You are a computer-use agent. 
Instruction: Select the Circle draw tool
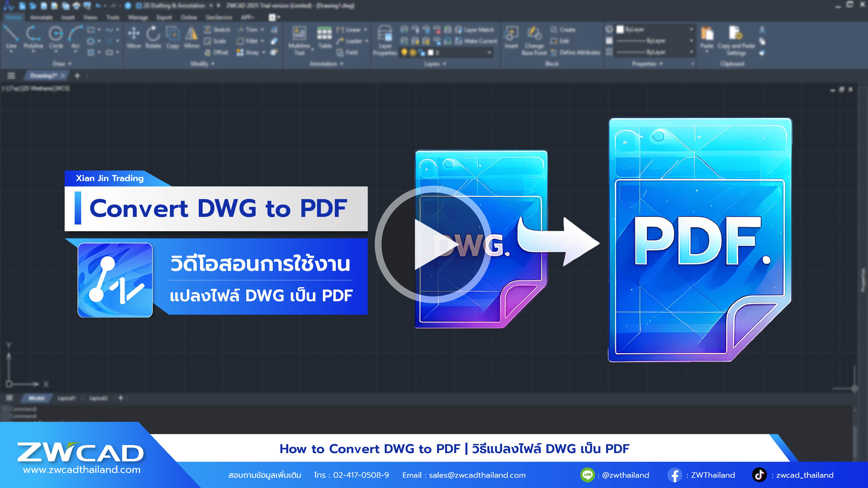pyautogui.click(x=56, y=37)
